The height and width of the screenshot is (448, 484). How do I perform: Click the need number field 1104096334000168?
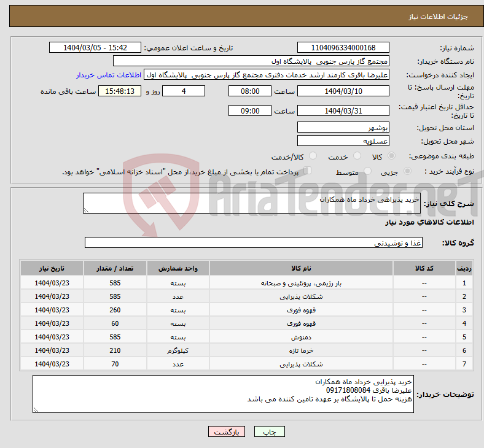[x=343, y=48]
